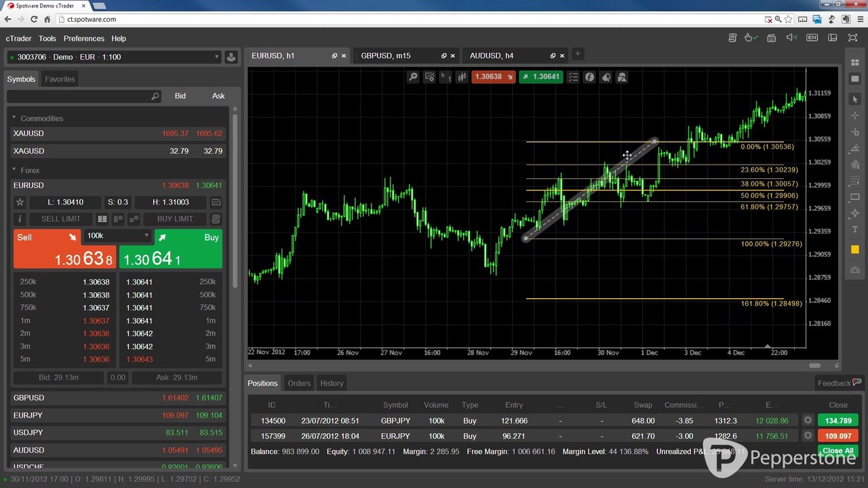Open the chart zoom tool
Viewport: 868px width, 488px height.
pyautogui.click(x=413, y=77)
